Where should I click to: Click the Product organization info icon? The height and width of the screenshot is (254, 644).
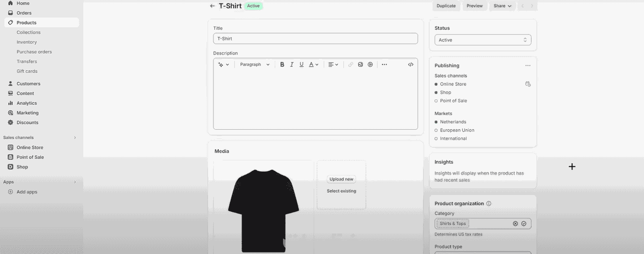pyautogui.click(x=489, y=203)
